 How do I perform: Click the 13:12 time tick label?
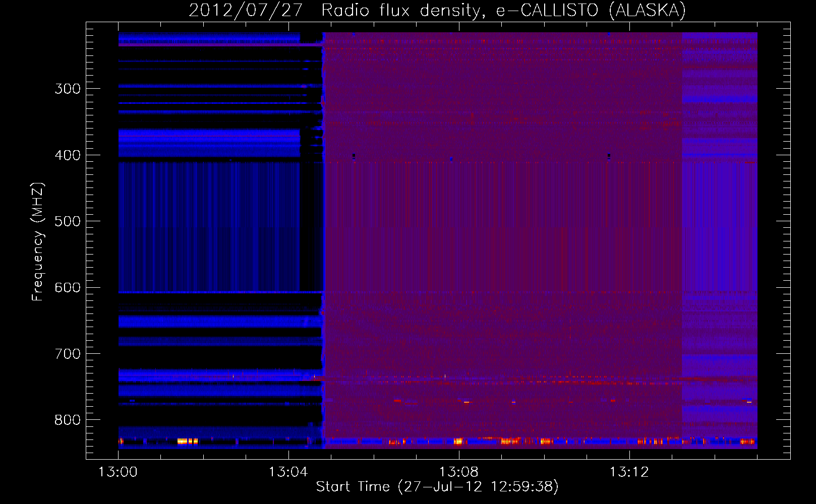629,472
